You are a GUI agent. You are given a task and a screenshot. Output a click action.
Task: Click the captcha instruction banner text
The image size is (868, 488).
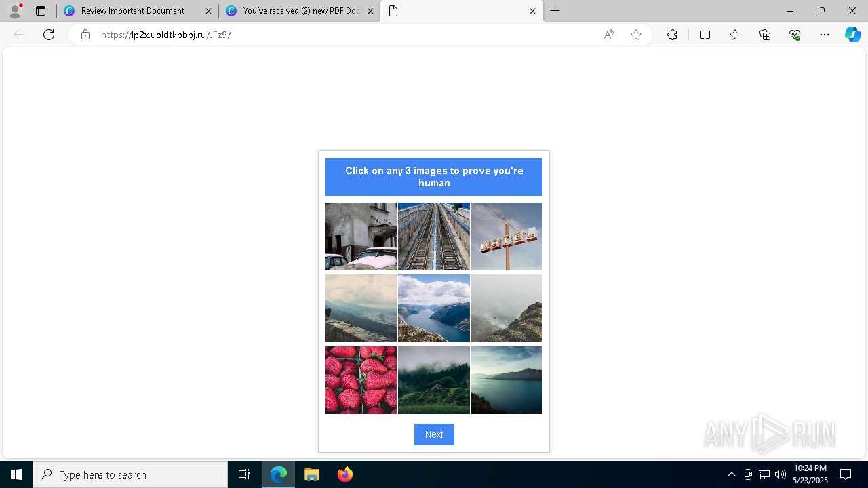[x=434, y=177]
